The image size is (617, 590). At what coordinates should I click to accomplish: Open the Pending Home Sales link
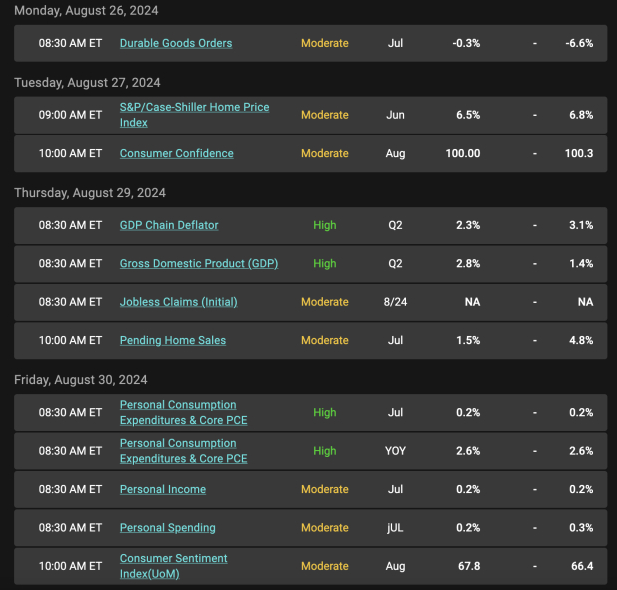click(173, 340)
